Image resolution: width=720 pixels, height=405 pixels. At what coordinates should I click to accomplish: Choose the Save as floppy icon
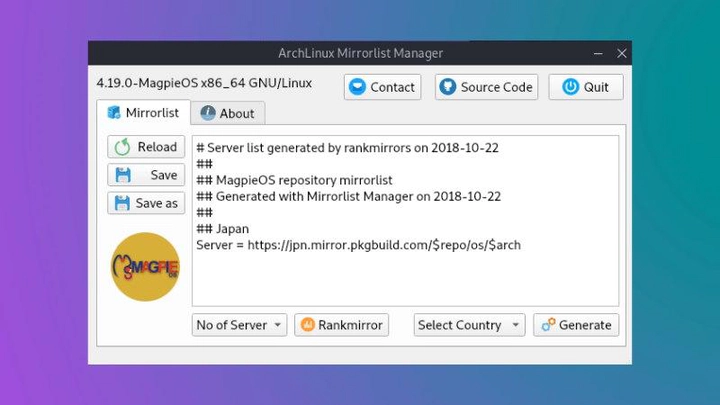[x=122, y=203]
